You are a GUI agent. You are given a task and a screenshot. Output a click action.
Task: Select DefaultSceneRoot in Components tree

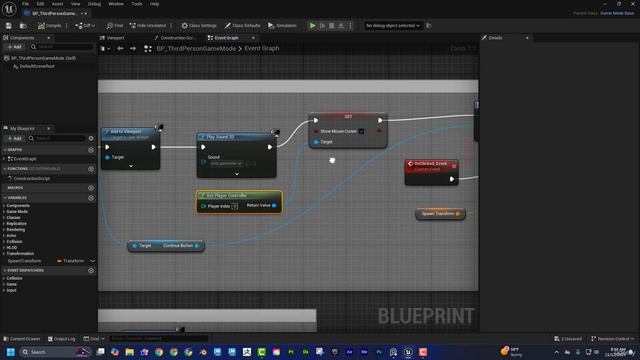[x=37, y=66]
